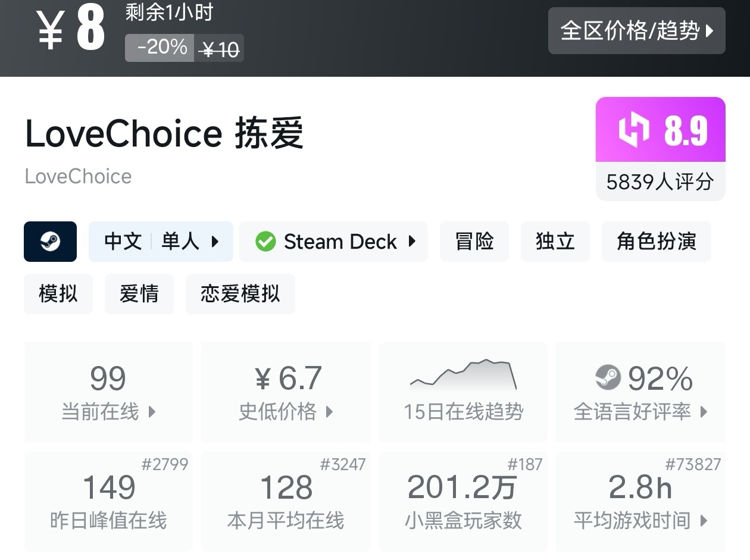Expand the 史低价格 lowest price arrow
The width and height of the screenshot is (750, 560).
pyautogui.click(x=330, y=412)
